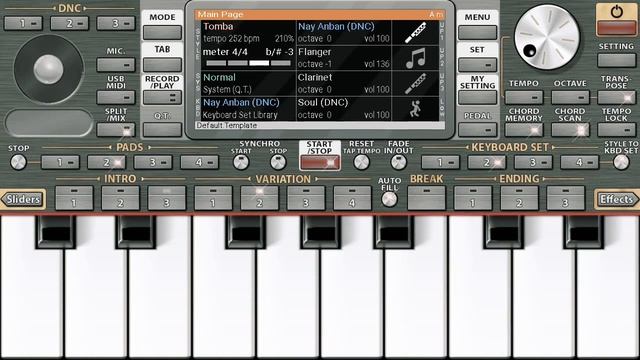Screen dimensions: 640x360
Task: Toggle the Chord Memory button
Action: click(524, 130)
